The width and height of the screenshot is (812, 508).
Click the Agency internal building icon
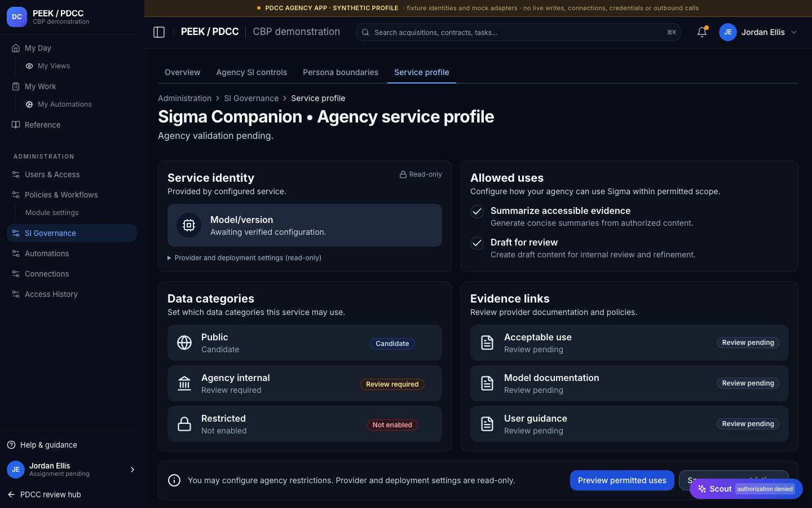pyautogui.click(x=184, y=383)
